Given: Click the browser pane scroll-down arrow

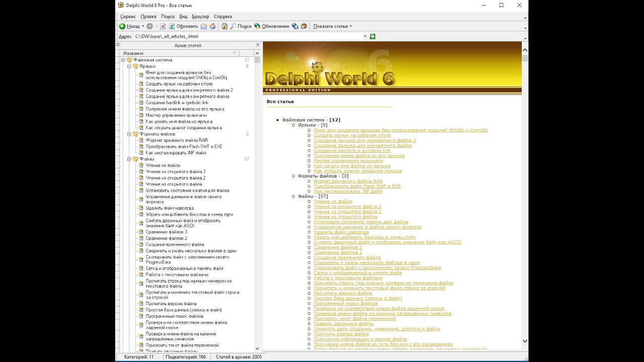Looking at the screenshot, I should [525, 340].
